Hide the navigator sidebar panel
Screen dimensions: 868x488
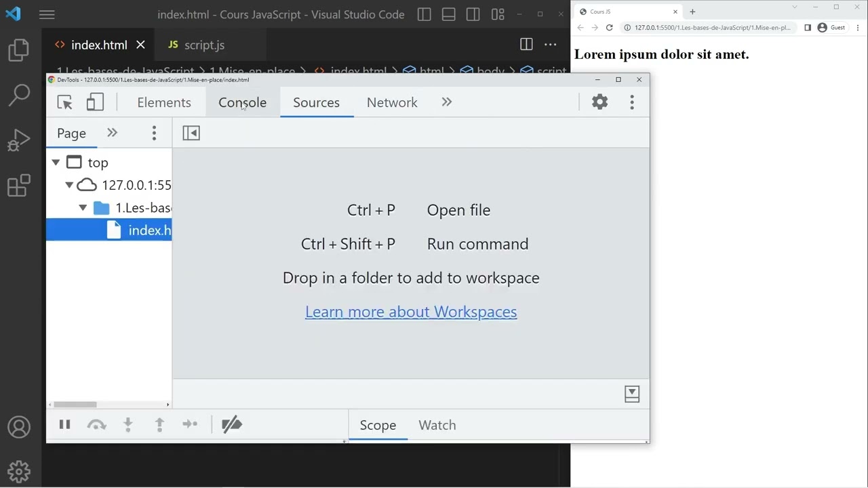point(191,133)
